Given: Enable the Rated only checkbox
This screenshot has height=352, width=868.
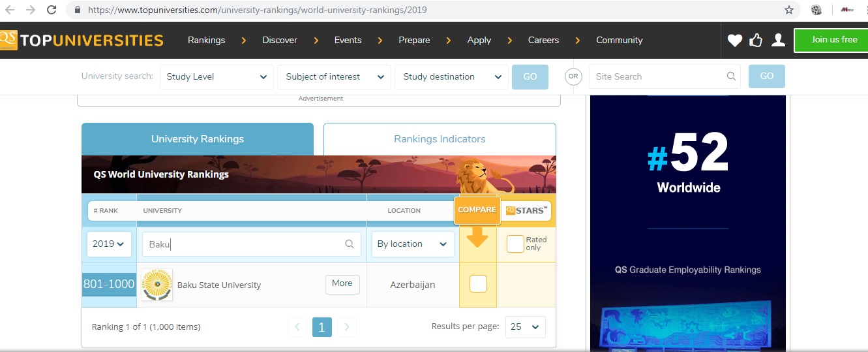Looking at the screenshot, I should point(515,244).
